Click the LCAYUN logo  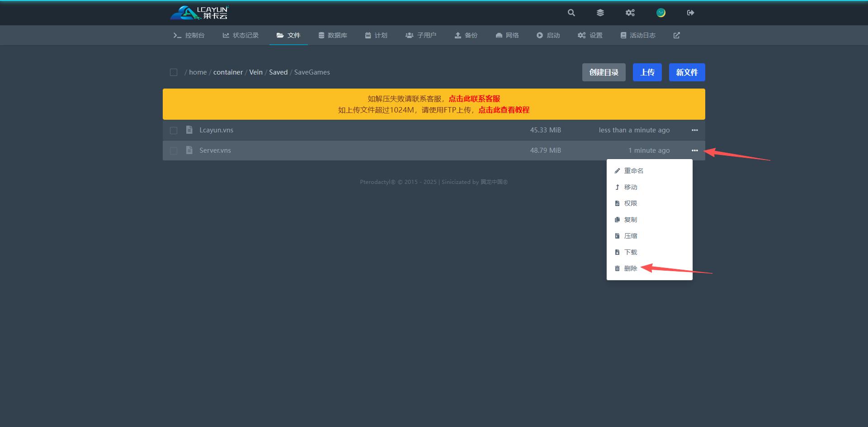[x=199, y=13]
